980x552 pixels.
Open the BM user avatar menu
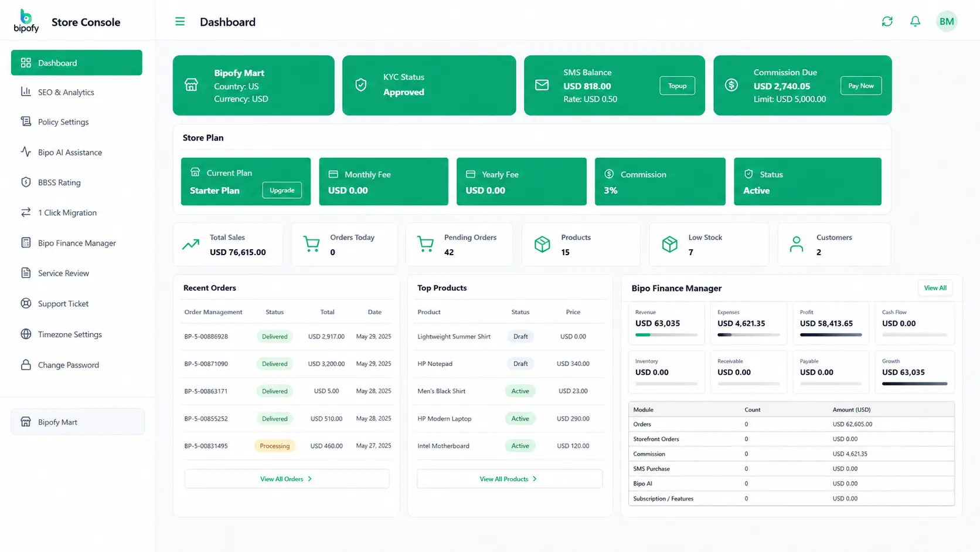pos(947,22)
